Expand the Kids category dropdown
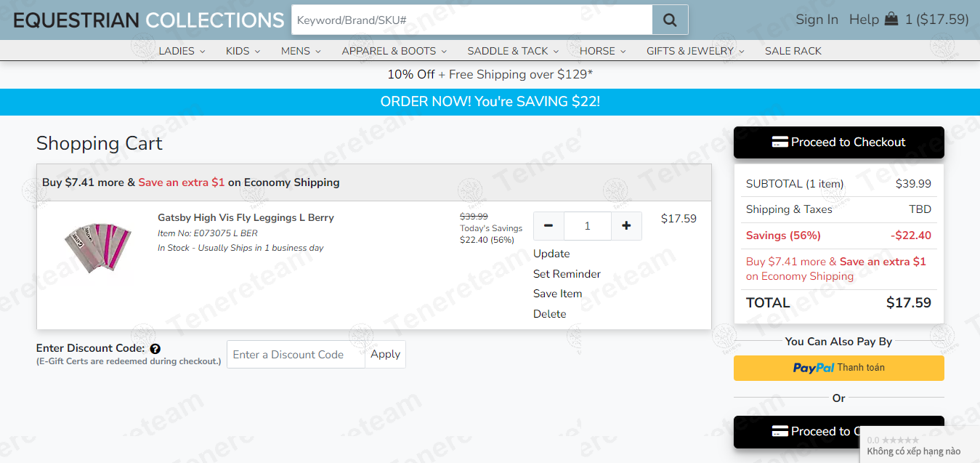The image size is (980, 463). coord(243,51)
